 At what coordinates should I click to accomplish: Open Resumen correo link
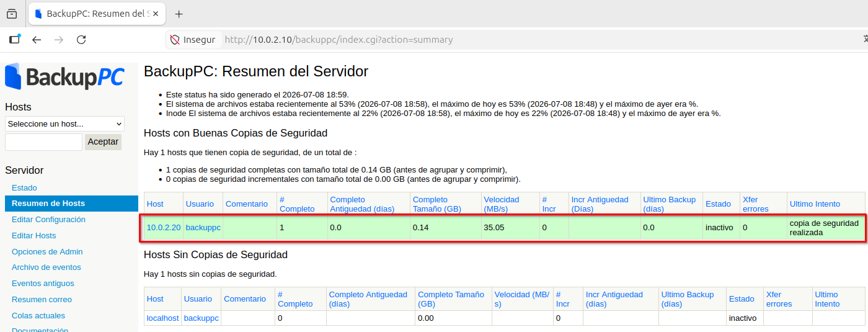(42, 300)
